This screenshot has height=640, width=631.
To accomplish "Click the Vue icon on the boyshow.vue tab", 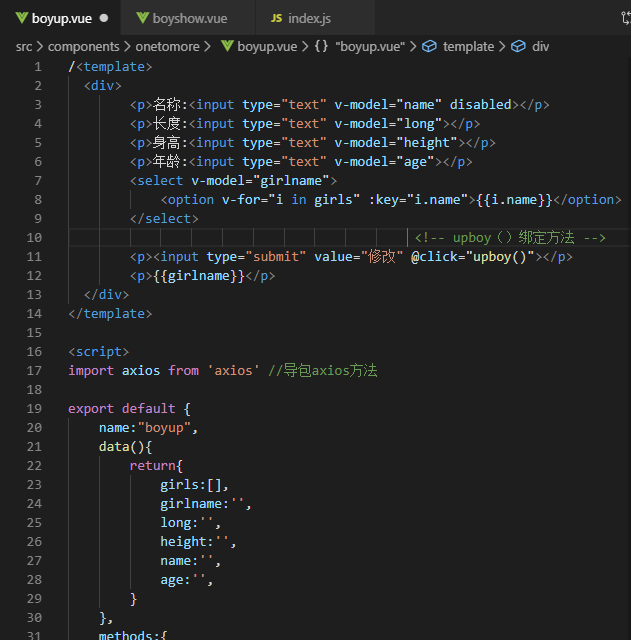I will tap(143, 18).
